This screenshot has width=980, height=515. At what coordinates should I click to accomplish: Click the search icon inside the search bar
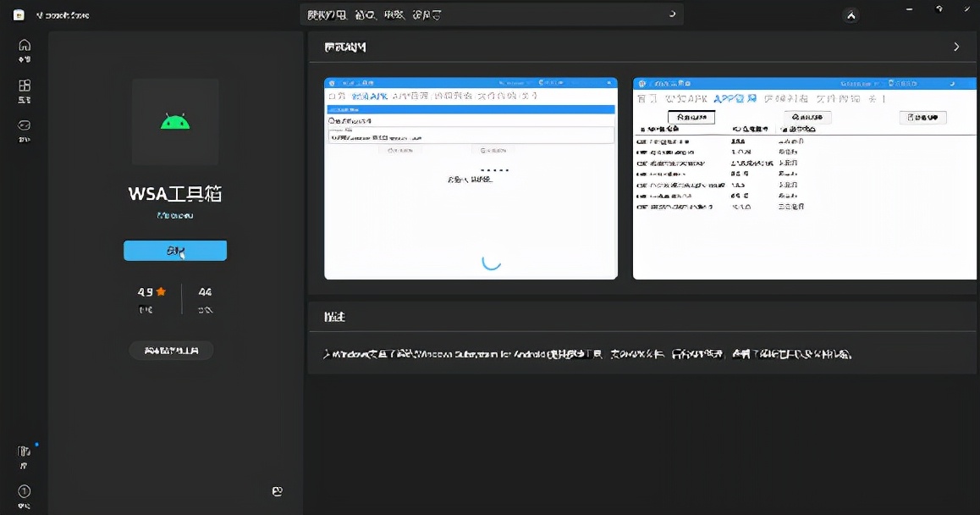670,14
